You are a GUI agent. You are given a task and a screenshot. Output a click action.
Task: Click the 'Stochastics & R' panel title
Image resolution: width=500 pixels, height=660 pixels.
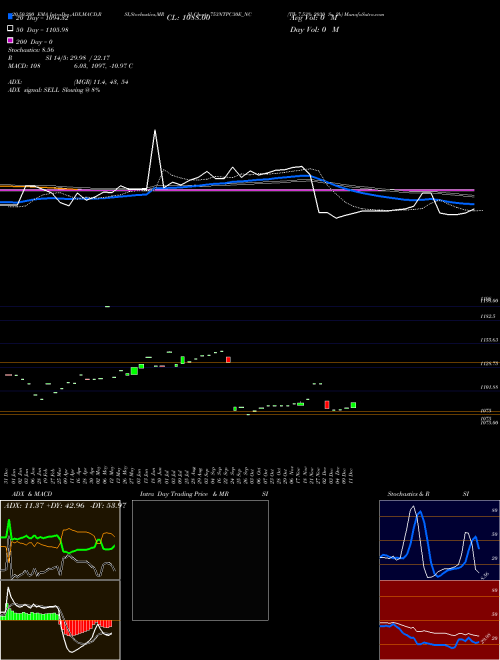tap(408, 494)
